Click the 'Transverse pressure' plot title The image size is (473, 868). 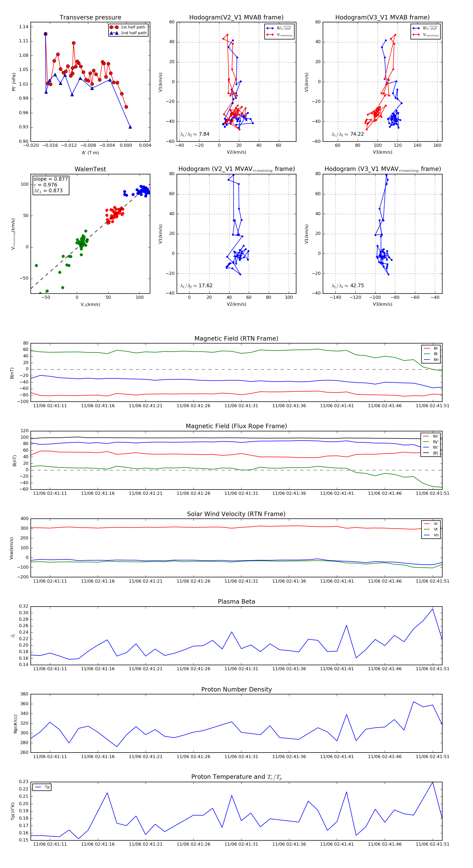click(90, 18)
